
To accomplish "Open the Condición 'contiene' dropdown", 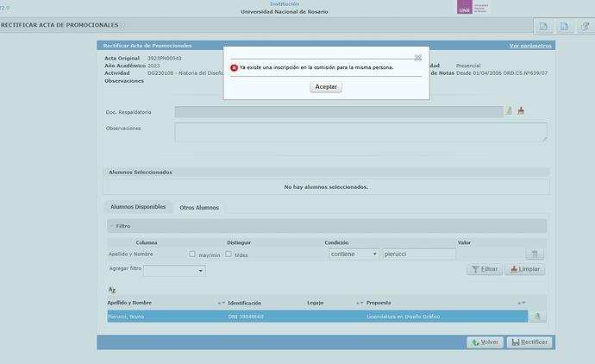I will [x=354, y=254].
